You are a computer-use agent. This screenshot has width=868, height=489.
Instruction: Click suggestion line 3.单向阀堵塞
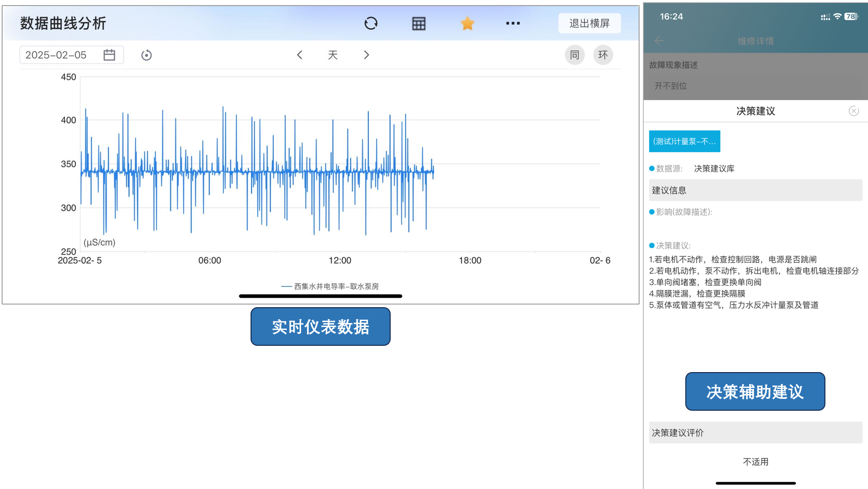(705, 282)
